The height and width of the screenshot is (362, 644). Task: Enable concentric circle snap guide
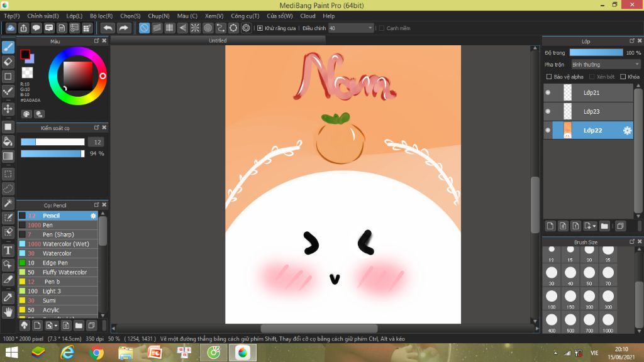point(208,28)
